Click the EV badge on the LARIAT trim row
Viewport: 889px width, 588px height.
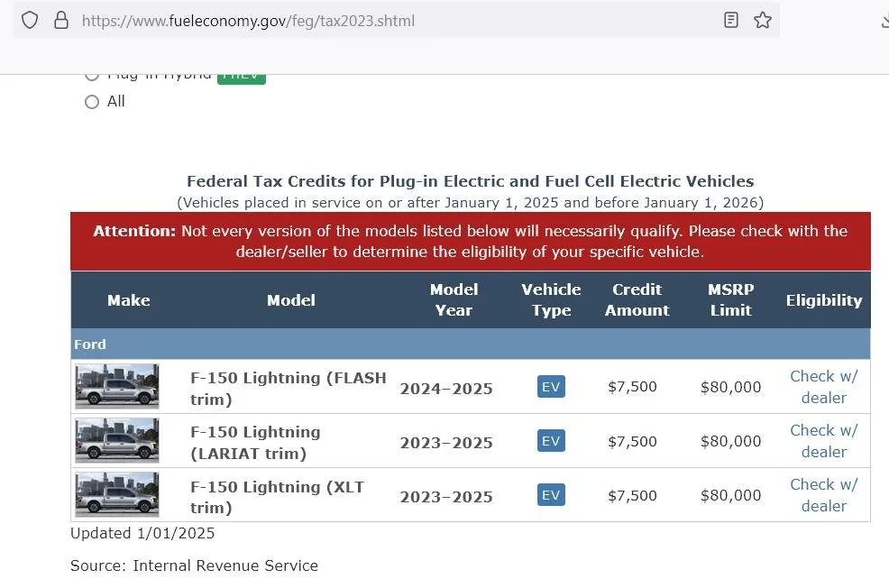tap(551, 440)
